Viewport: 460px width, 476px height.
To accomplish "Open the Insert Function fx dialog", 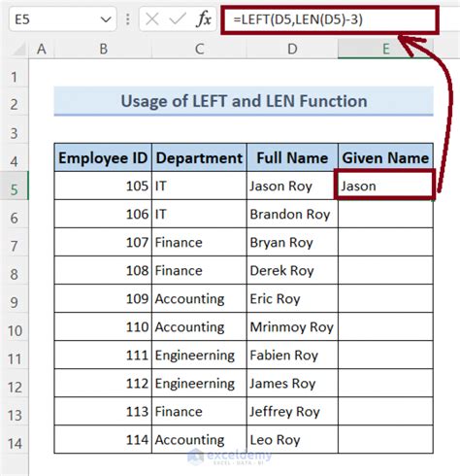I will (204, 19).
